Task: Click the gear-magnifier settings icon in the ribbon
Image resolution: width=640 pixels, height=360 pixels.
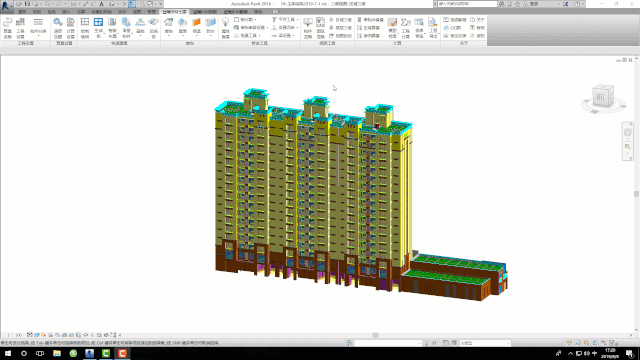Action: 58,23
